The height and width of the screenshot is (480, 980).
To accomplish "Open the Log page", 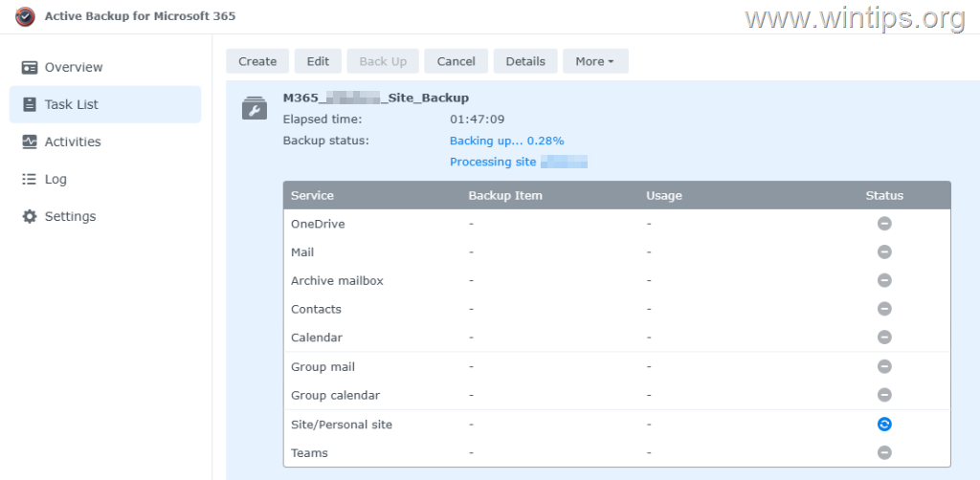I will [56, 180].
